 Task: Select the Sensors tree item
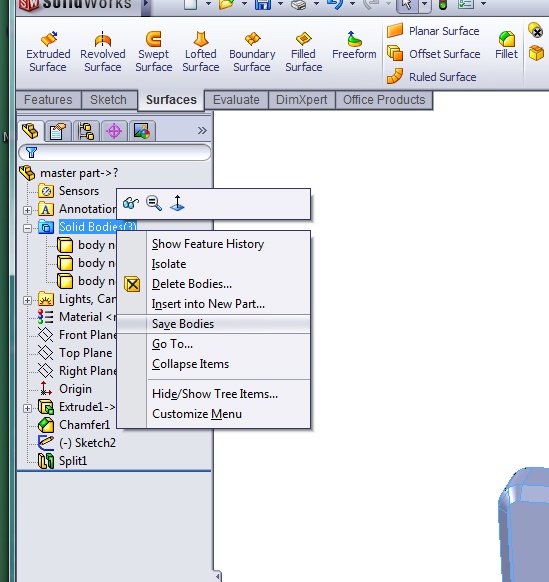pyautogui.click(x=69, y=191)
